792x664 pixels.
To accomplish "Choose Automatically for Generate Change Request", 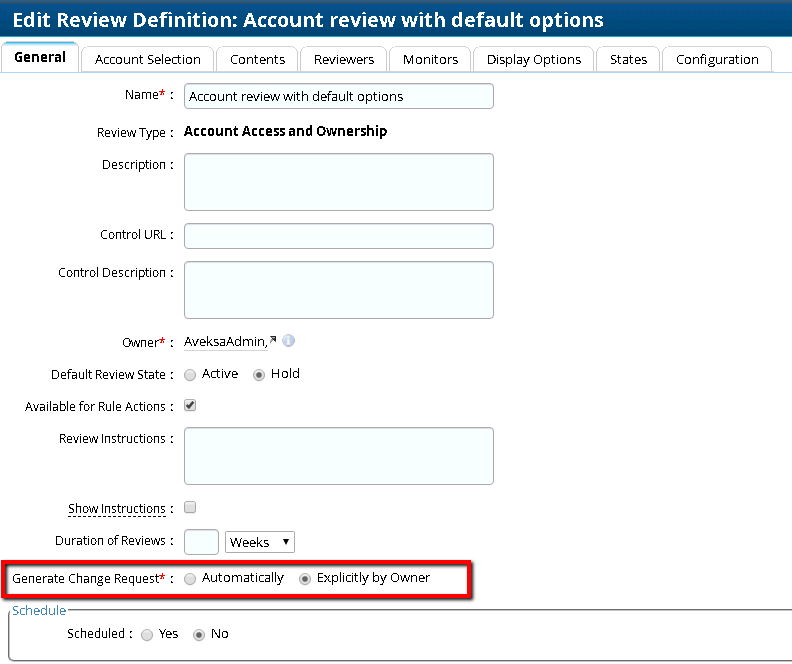I will click(190, 578).
